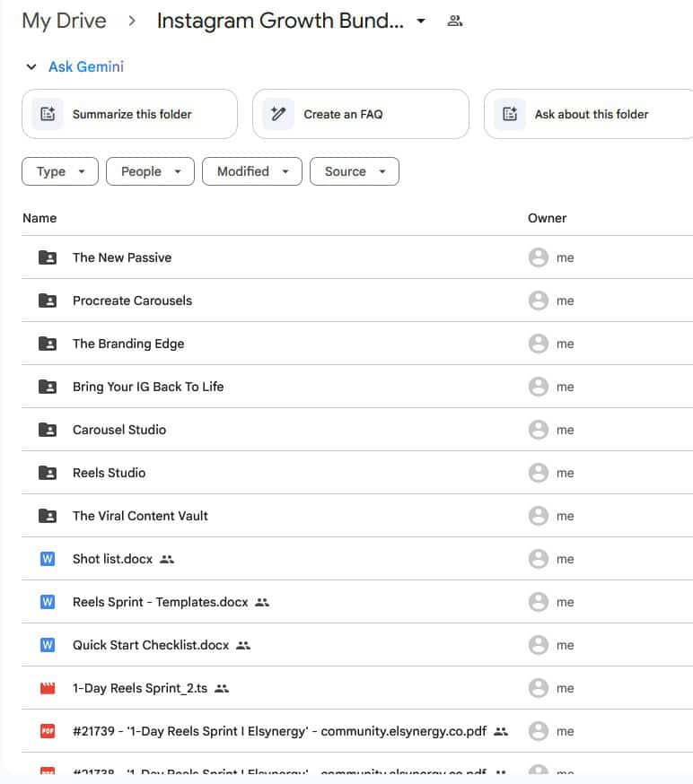Click the Create an FAQ pencil icon
This screenshot has height=784, width=693.
click(279, 114)
